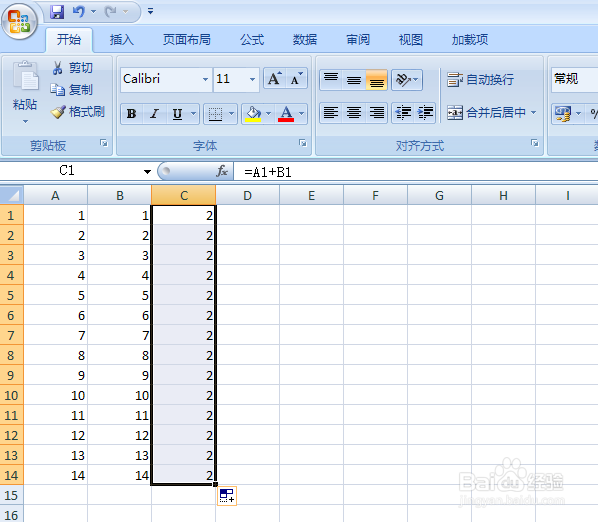Viewport: 598px width, 522px height.
Task: Save the workbook from quick access toolbar
Action: pos(57,12)
